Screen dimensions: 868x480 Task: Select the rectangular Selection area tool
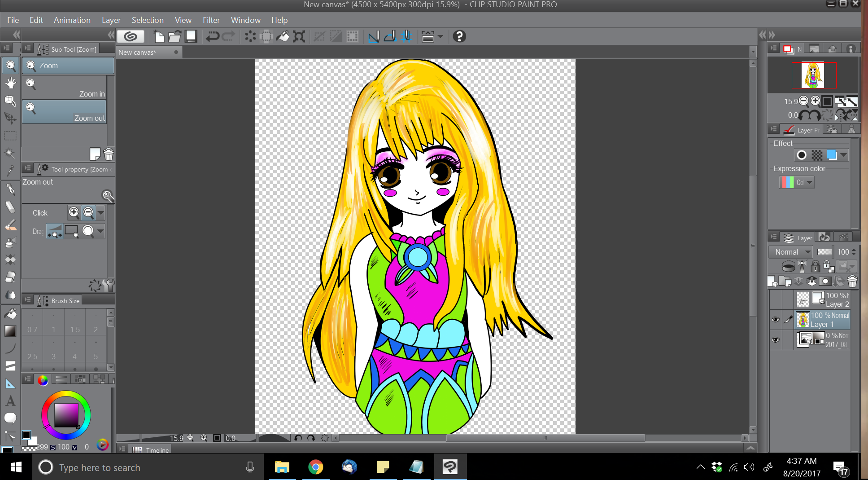point(10,136)
